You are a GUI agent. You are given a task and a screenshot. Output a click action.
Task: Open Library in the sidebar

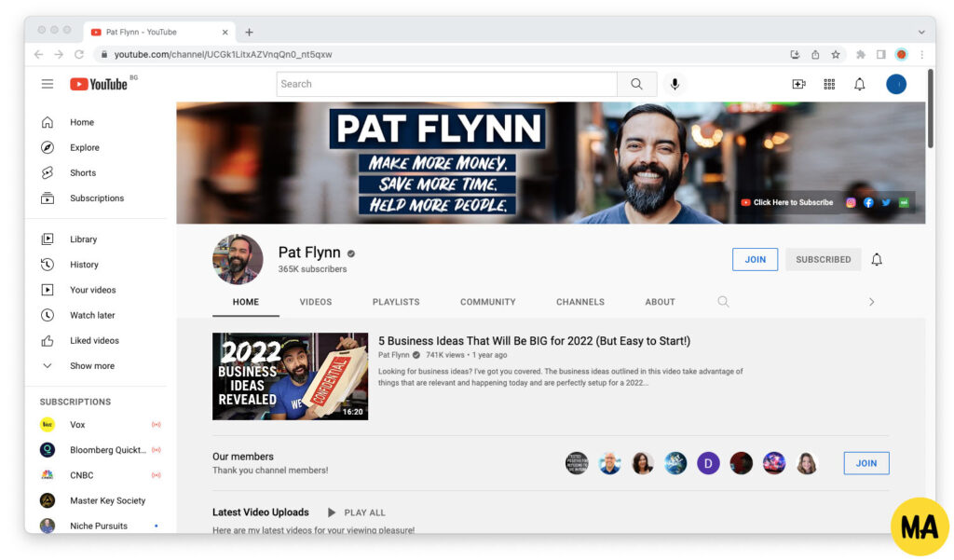coord(83,239)
